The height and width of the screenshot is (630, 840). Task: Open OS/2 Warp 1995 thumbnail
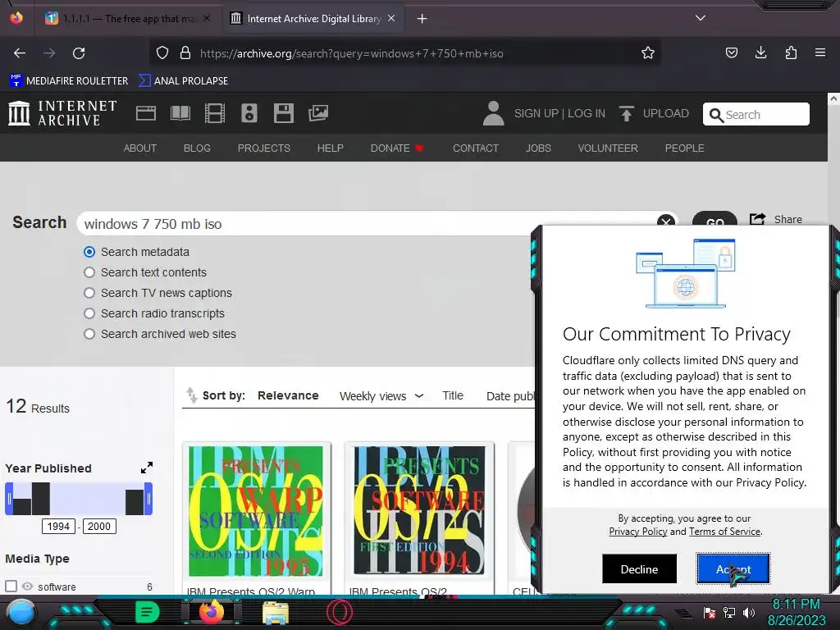coord(256,511)
